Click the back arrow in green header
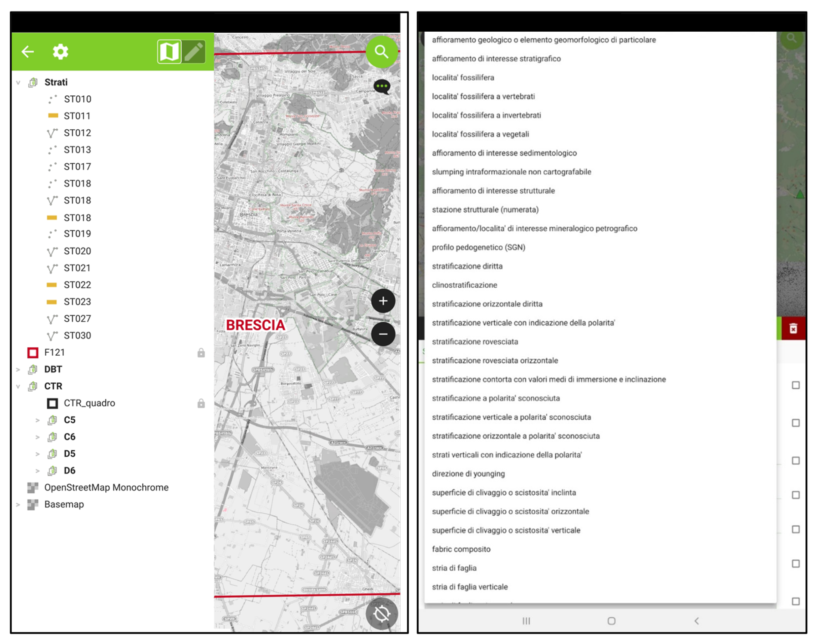Image resolution: width=815 pixels, height=644 pixels. coord(27,51)
